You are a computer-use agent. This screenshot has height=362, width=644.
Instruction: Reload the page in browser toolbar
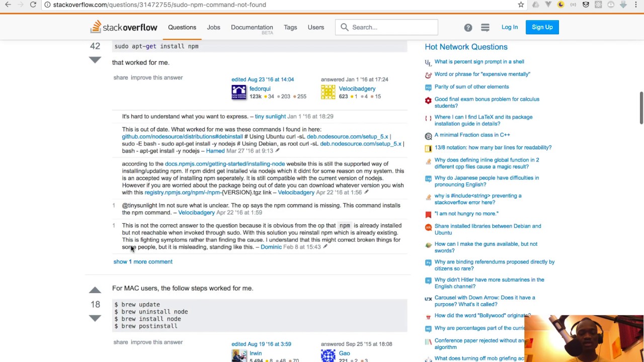point(33,5)
